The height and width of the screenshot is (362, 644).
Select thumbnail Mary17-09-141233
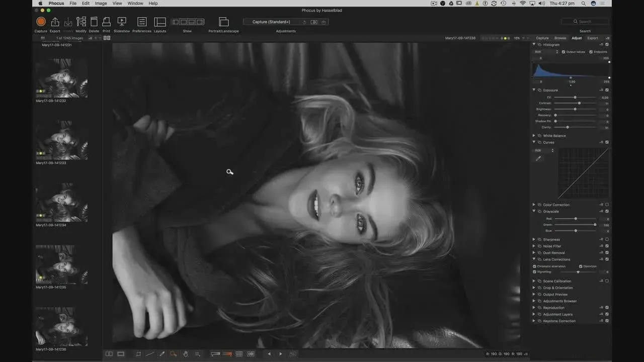(x=61, y=140)
